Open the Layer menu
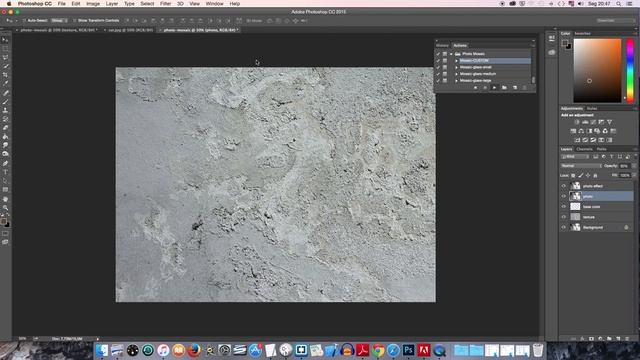The image size is (640, 360). point(112,4)
